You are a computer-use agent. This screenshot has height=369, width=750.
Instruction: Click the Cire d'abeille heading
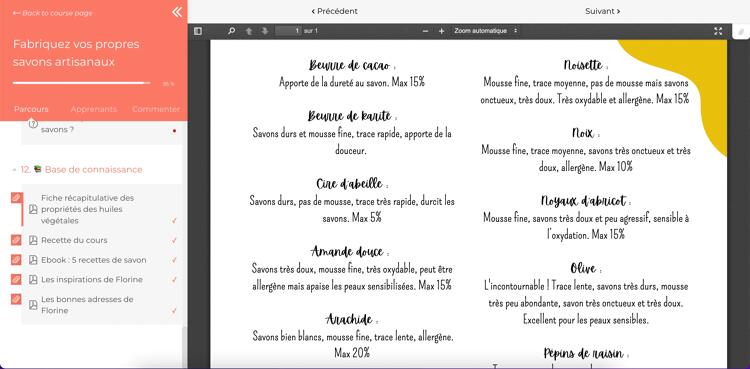[352, 184]
